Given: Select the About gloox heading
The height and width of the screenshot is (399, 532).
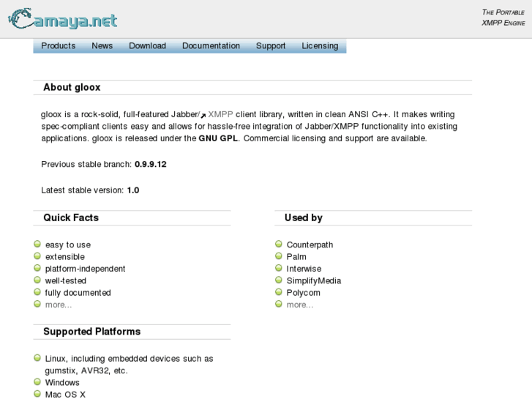Looking at the screenshot, I should pos(72,87).
